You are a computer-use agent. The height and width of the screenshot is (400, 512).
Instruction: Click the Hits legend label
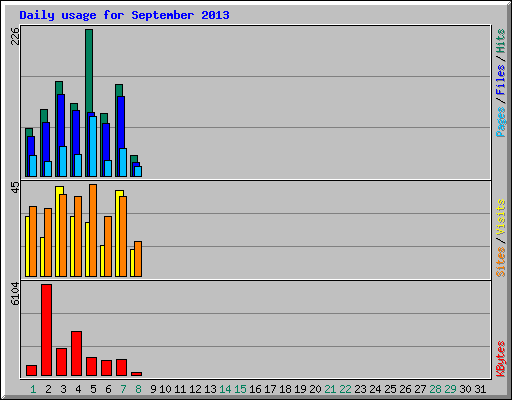[x=501, y=41]
